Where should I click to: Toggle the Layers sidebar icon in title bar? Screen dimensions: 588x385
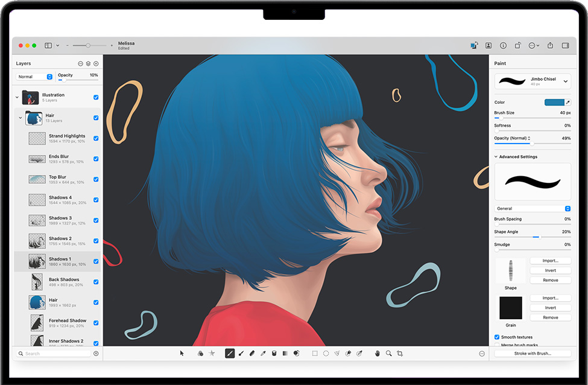(x=48, y=45)
